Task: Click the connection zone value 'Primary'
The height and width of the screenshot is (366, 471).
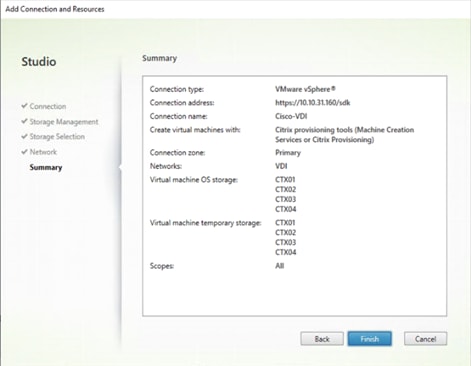Action: (x=288, y=153)
